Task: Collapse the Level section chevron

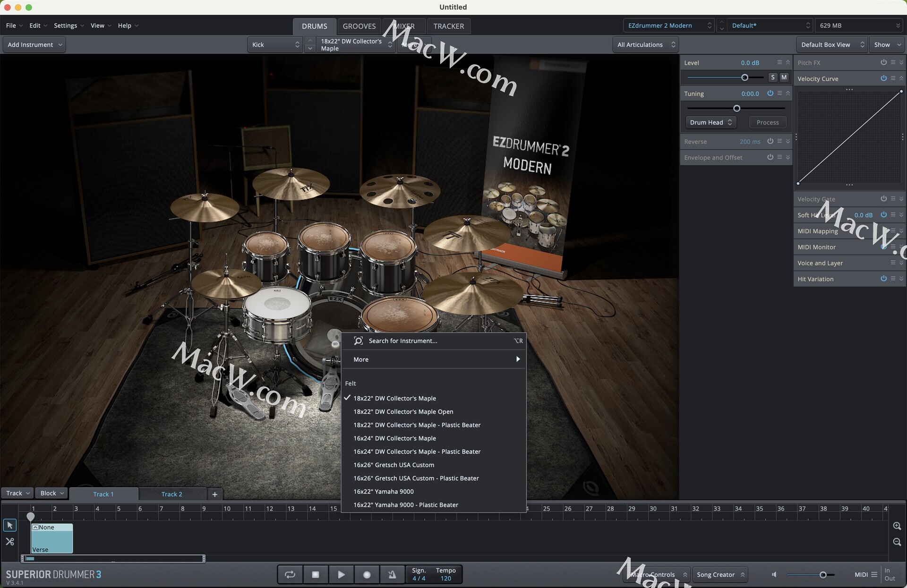Action: coord(788,62)
